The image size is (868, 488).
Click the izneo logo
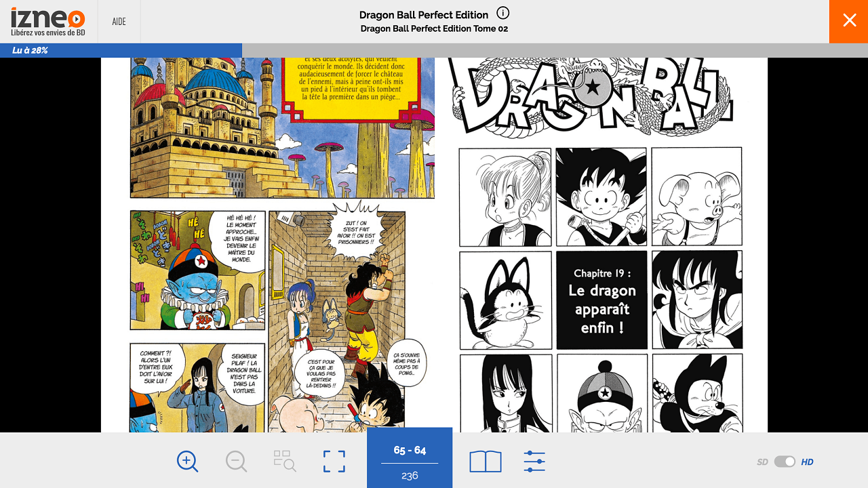(47, 22)
